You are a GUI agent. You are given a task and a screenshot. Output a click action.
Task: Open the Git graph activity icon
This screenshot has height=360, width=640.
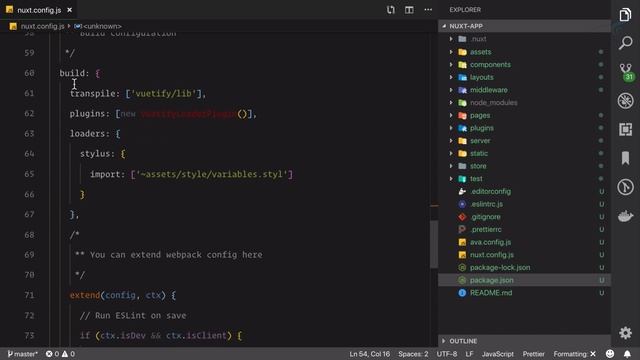[x=625, y=187]
